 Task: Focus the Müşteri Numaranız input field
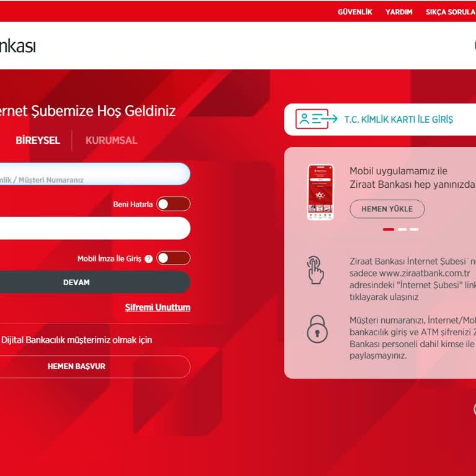click(95, 174)
